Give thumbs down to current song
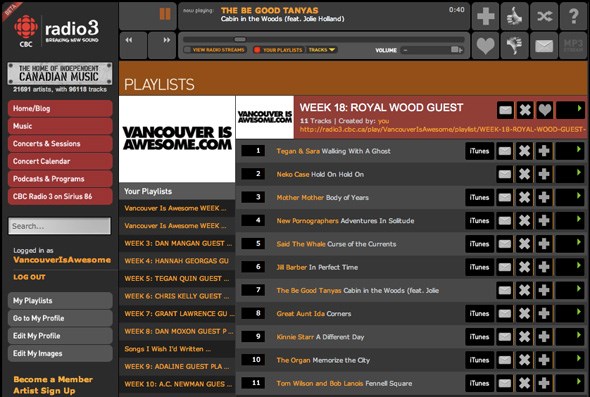Screen dimensions: 590x397 (514, 46)
